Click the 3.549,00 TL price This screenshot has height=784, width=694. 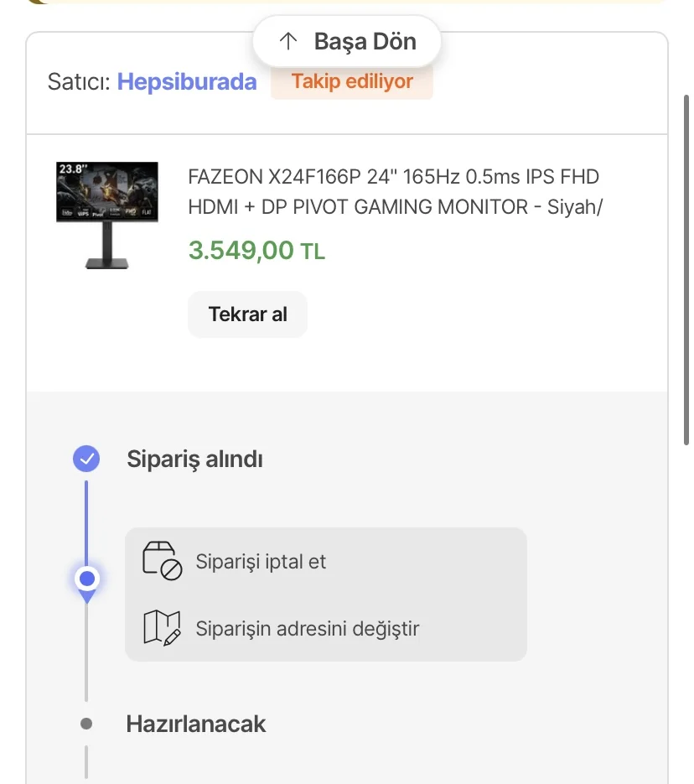click(256, 250)
